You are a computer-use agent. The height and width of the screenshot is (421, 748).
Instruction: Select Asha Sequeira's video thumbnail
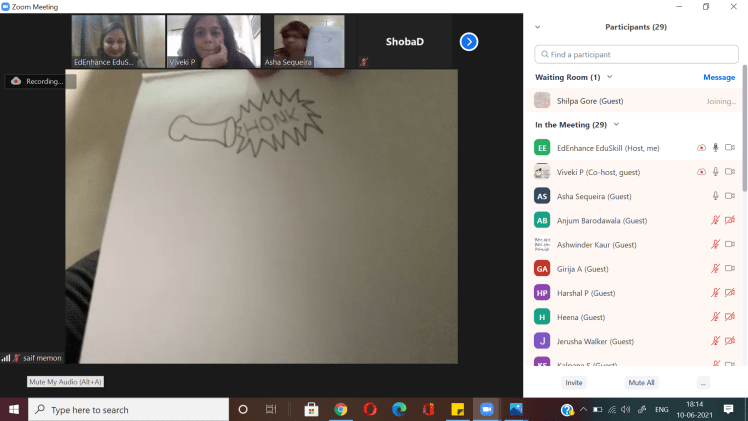click(309, 42)
